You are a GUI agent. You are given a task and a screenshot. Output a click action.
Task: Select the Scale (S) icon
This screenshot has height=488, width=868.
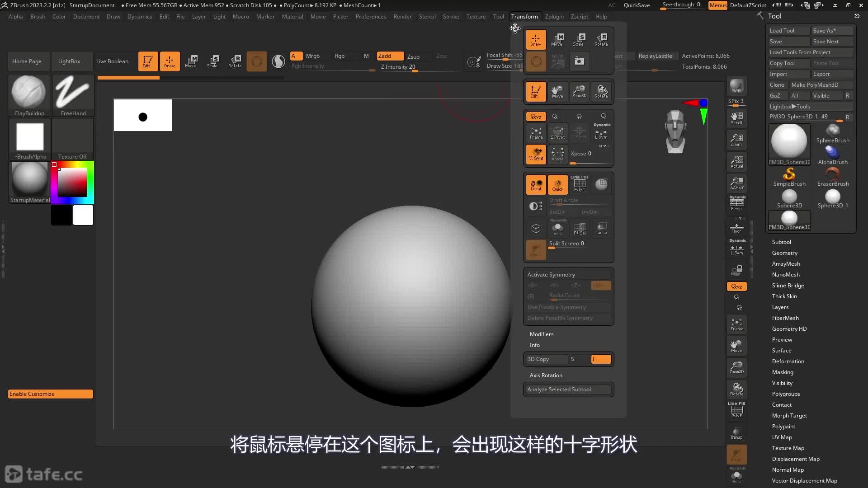[580, 39]
